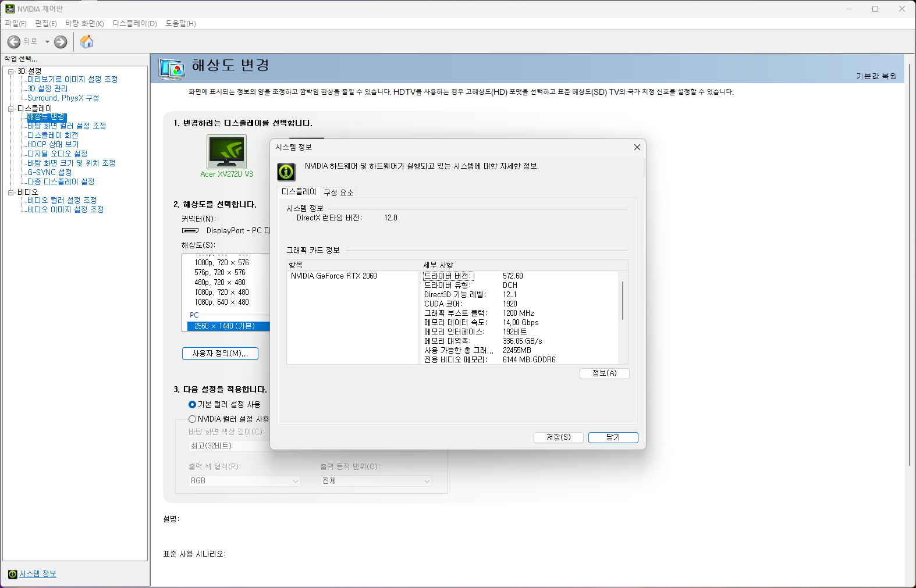Click 시스템 정보 icon at bottom left
The height and width of the screenshot is (588, 916).
[x=12, y=574]
